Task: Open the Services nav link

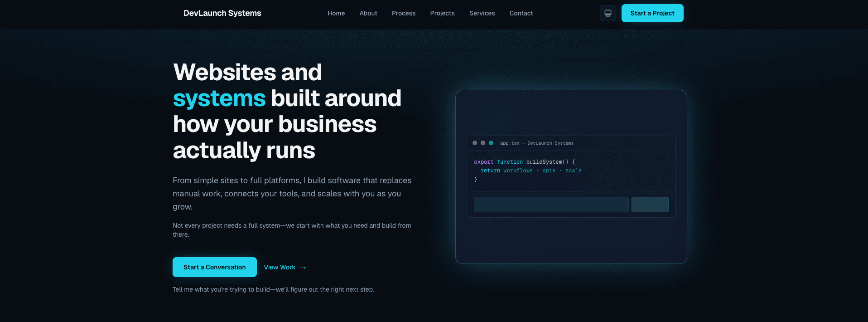Action: [482, 13]
